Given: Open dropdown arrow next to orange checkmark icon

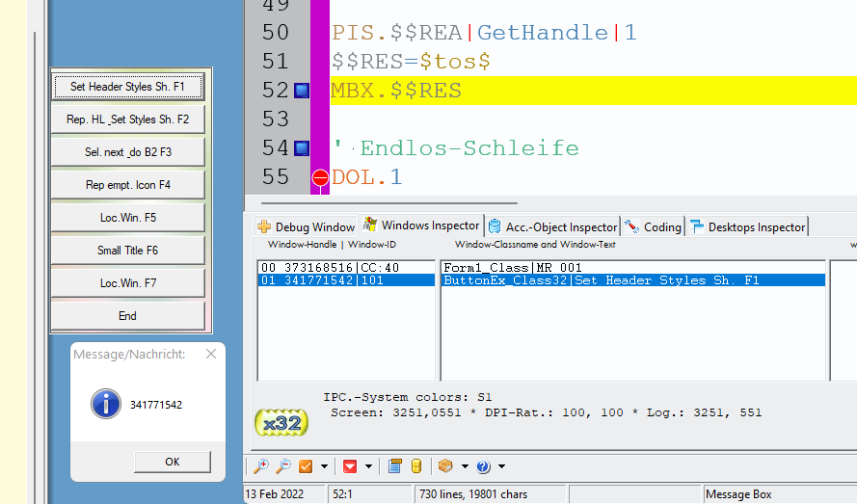Looking at the screenshot, I should 324,466.
